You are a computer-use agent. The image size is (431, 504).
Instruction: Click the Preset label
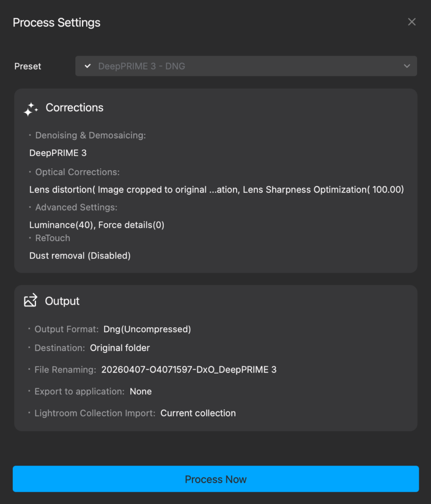[28, 66]
